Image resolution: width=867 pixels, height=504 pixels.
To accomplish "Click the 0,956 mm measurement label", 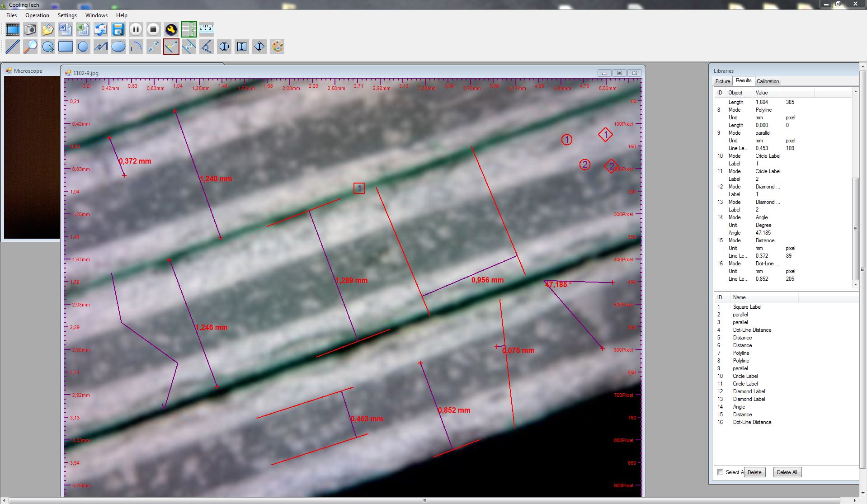I will click(x=487, y=280).
